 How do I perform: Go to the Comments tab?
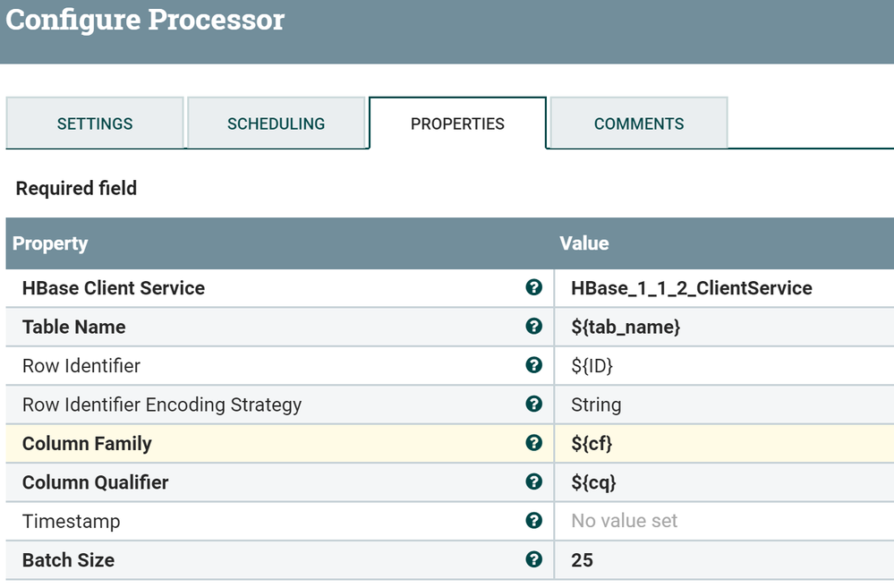coord(639,124)
